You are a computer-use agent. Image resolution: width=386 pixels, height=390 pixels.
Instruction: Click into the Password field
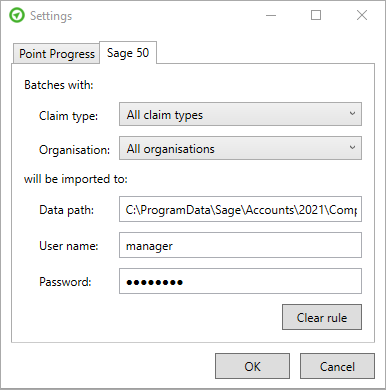click(x=240, y=281)
